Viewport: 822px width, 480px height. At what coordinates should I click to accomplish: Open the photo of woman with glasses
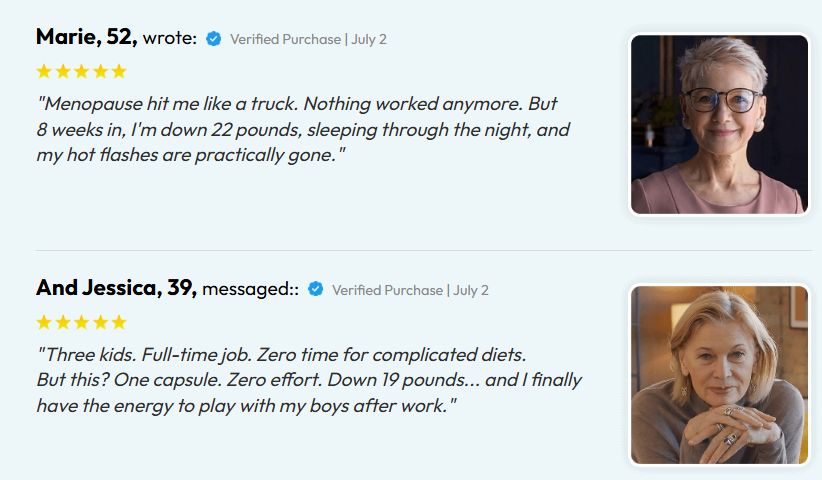point(719,125)
